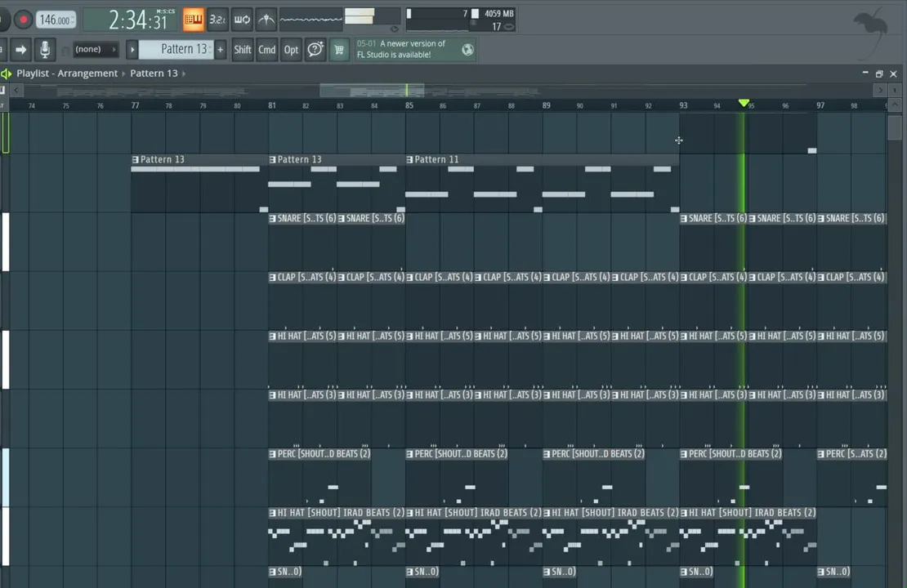The width and height of the screenshot is (907, 588).
Task: Select Pattern 13 clip at bar 81
Action: click(x=337, y=183)
